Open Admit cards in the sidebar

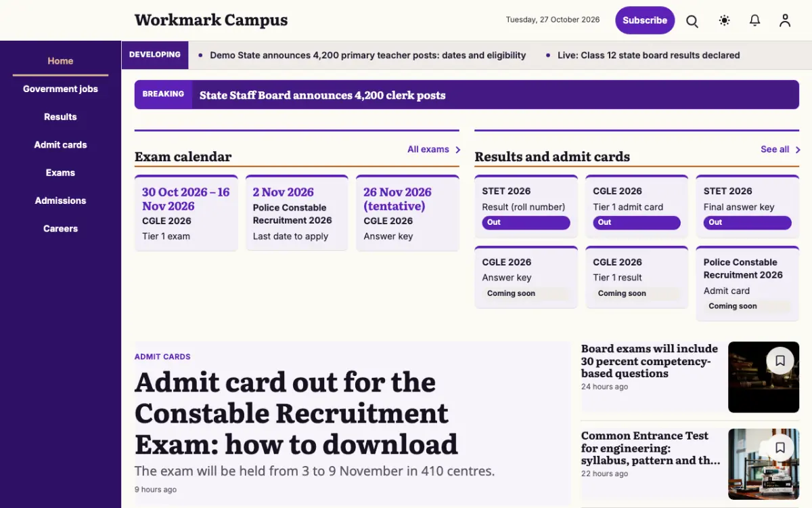[x=60, y=144]
